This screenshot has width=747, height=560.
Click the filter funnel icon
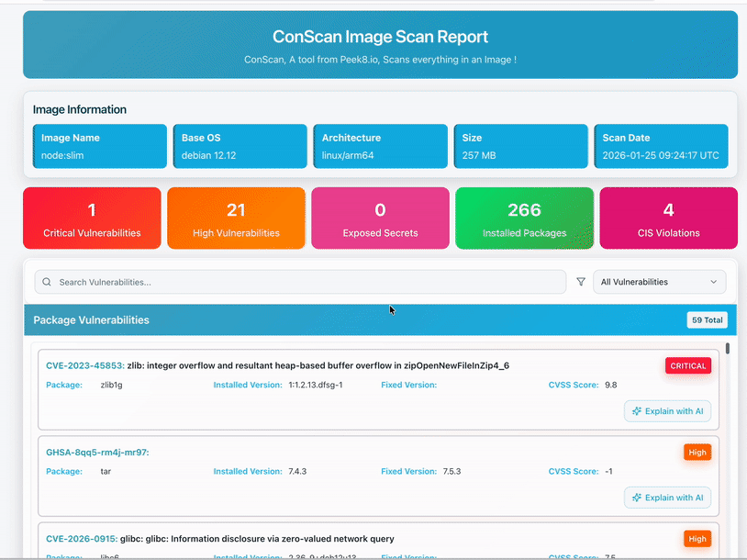click(x=580, y=282)
